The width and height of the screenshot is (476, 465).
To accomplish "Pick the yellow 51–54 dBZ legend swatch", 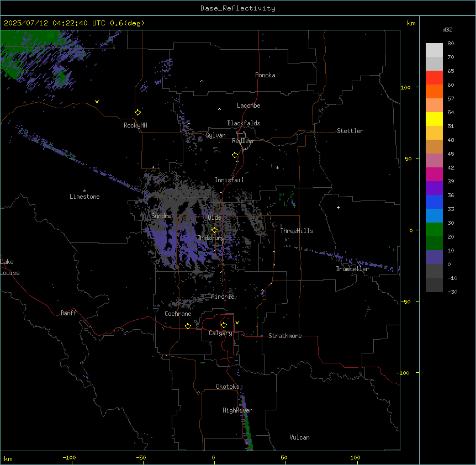I will [x=434, y=119].
